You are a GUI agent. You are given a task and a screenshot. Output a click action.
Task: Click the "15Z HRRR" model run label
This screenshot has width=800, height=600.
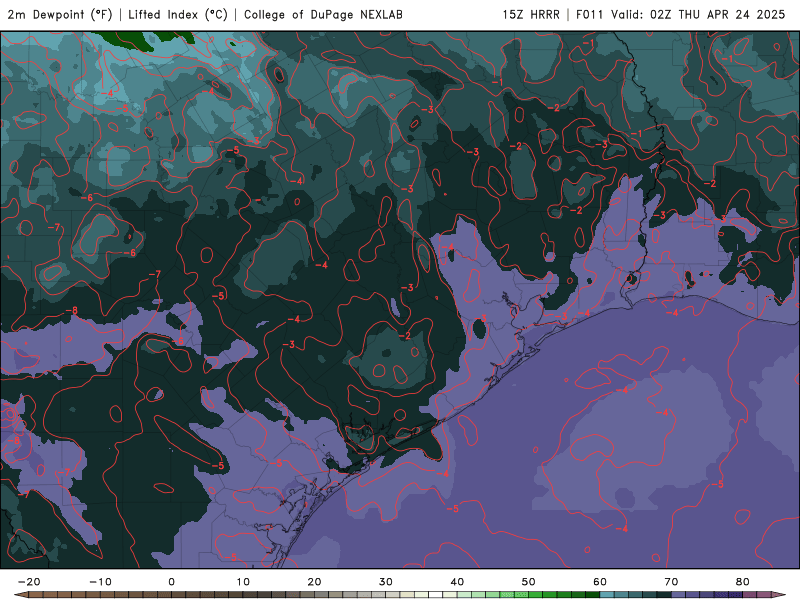click(531, 14)
